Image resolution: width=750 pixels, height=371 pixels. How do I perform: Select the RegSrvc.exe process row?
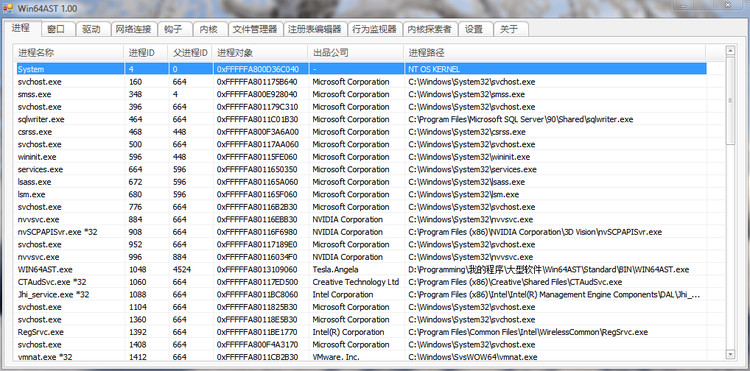361,332
